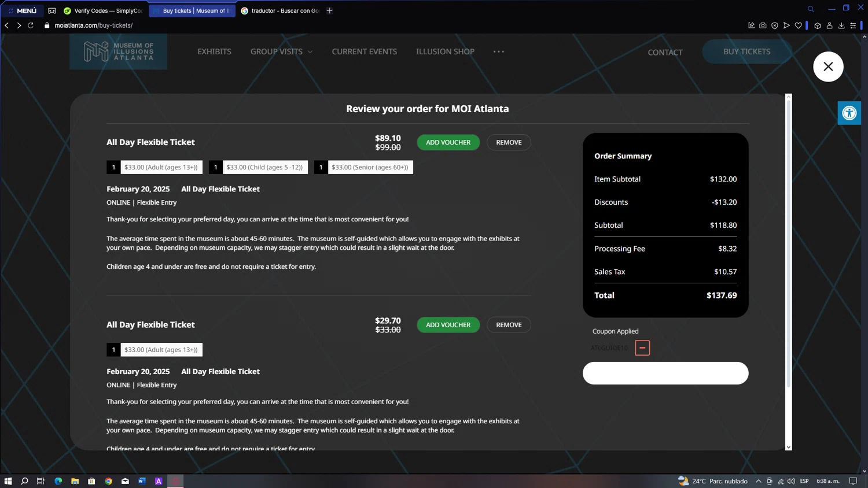Click the white button under the coupon
Image resolution: width=868 pixels, height=488 pixels.
point(665,373)
